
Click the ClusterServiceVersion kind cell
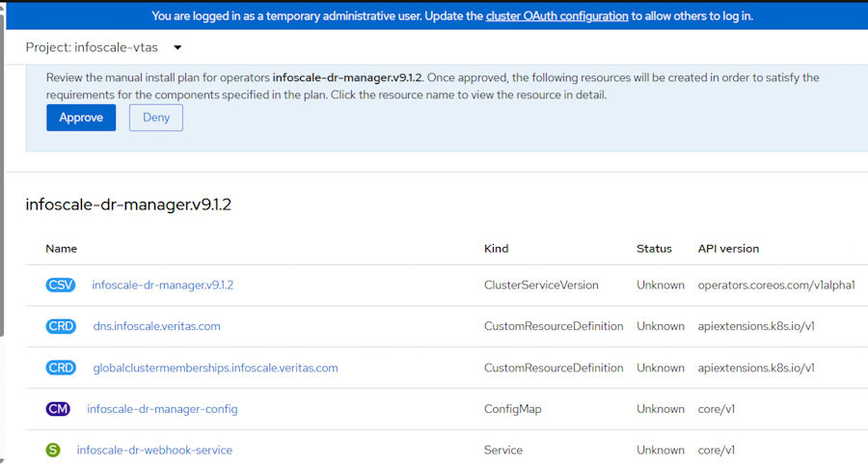541,286
